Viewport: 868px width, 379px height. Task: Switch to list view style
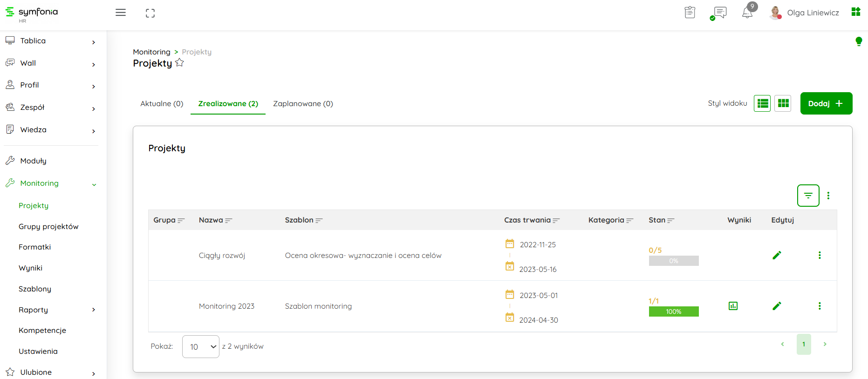pyautogui.click(x=763, y=103)
